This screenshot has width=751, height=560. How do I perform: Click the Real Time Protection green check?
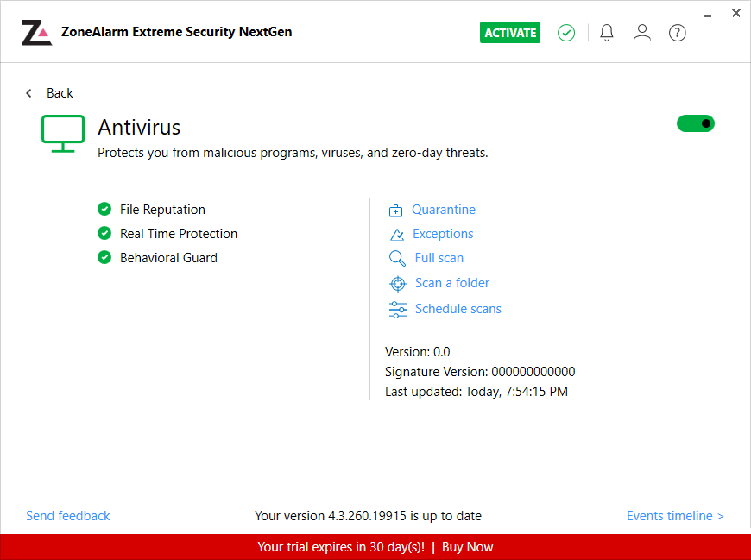[x=104, y=233]
